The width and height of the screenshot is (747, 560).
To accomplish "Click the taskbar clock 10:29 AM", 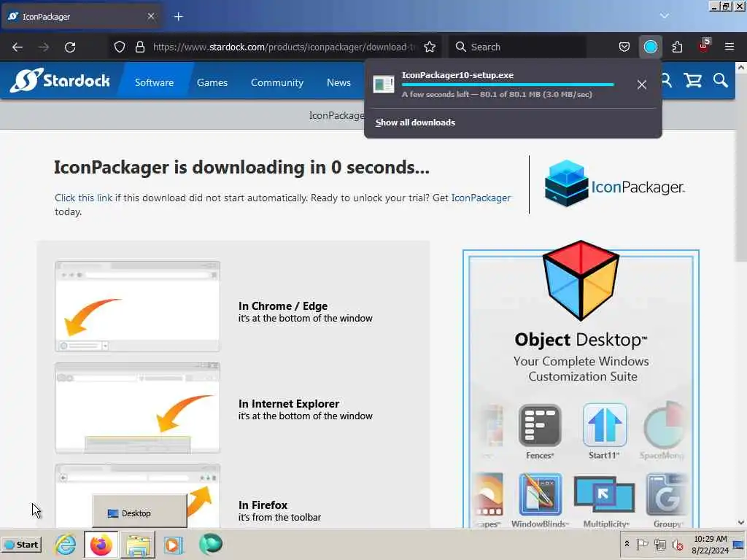I will point(711,539).
